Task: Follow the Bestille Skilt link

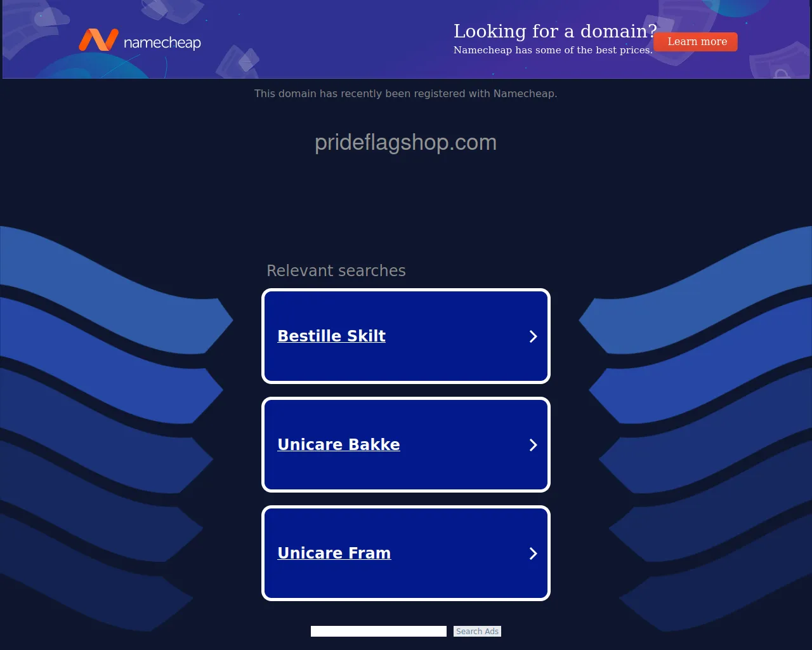Action: click(x=331, y=336)
